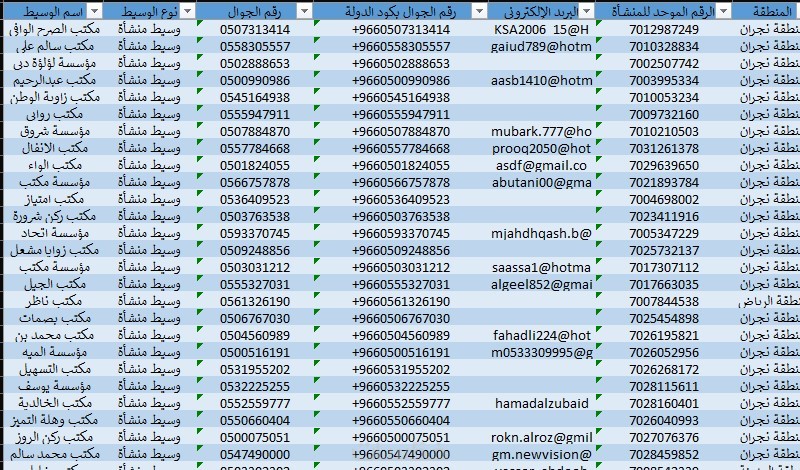Open the filter dropdown for البريد الإلكتروني column
Viewport: 800px width, 470px height.
coord(587,11)
